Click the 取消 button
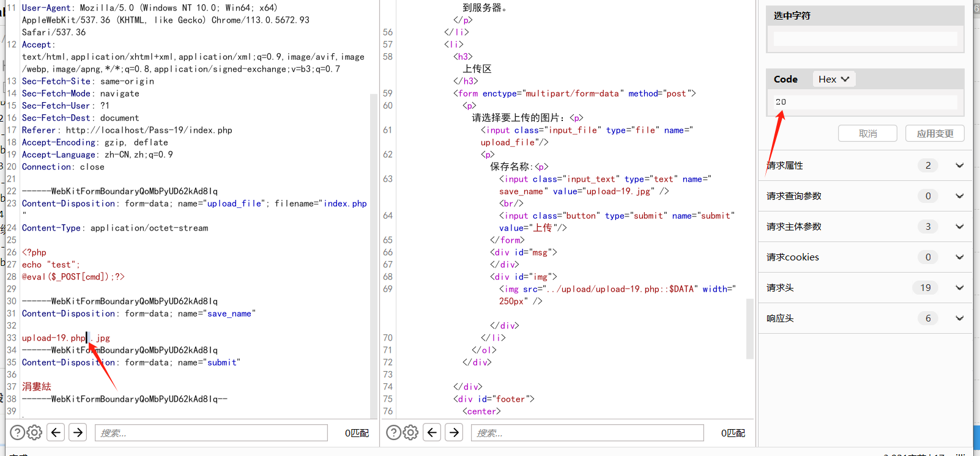 click(867, 133)
